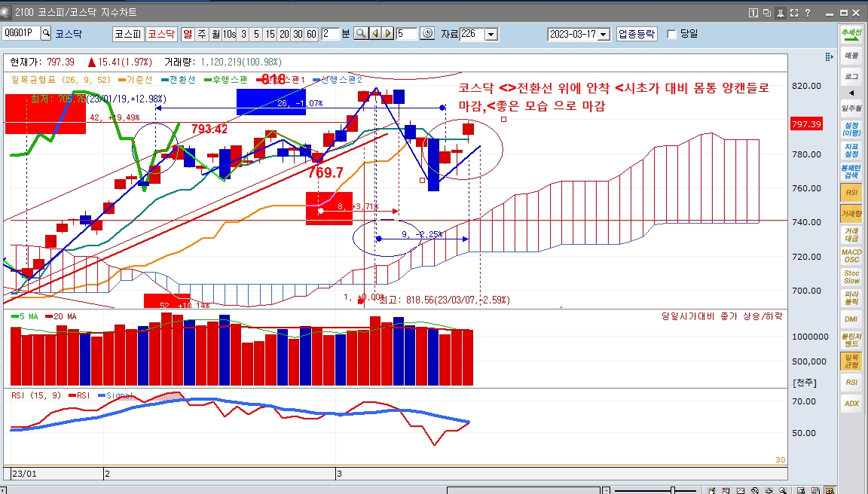The image size is (868, 494).
Task: Click the 업종등락 button
Action: [636, 34]
